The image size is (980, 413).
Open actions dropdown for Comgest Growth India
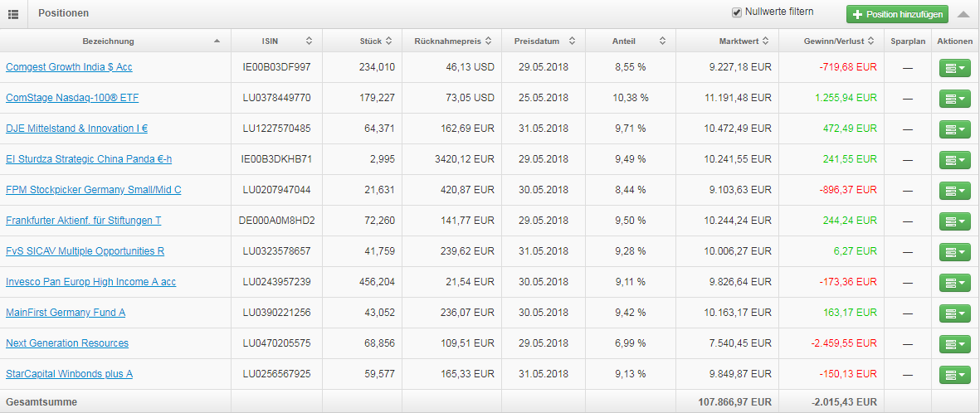click(954, 68)
